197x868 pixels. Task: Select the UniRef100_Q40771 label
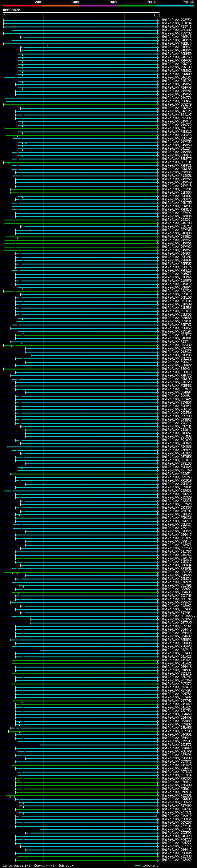click(177, 98)
